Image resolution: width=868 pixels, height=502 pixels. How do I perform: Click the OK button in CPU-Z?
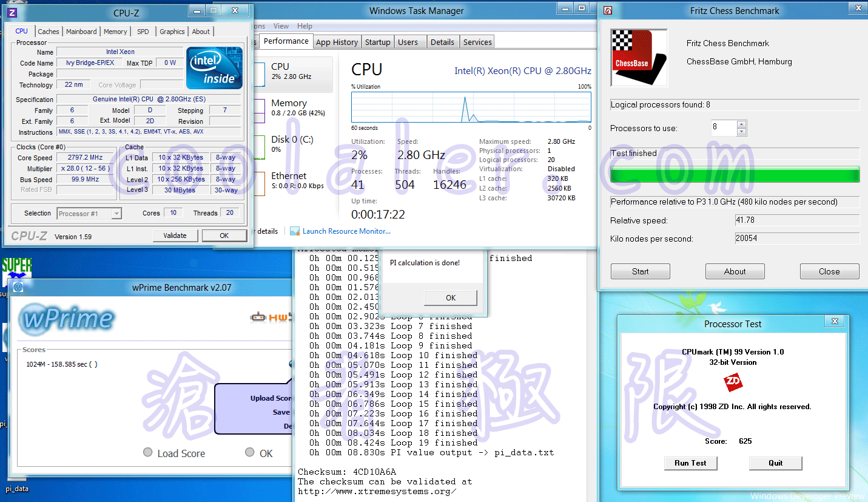click(x=224, y=236)
